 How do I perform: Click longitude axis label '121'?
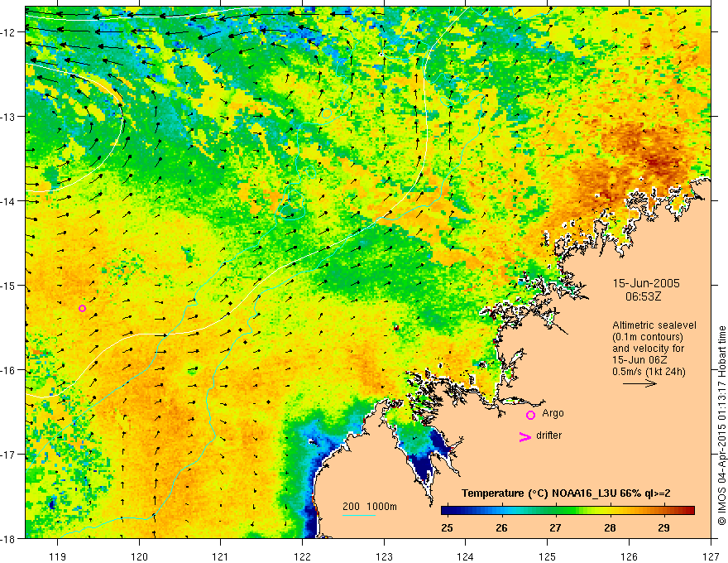[221, 556]
